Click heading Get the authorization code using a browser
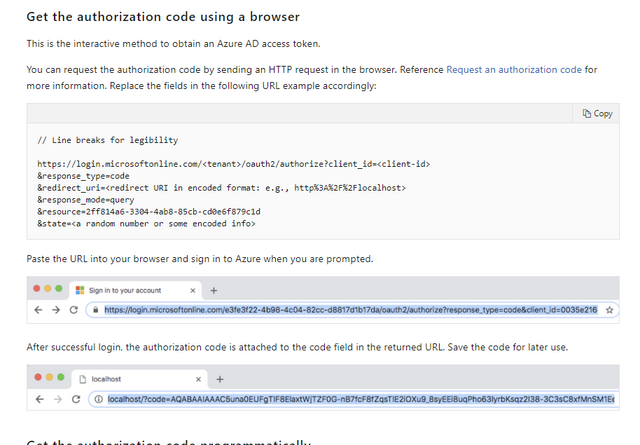 click(x=163, y=17)
